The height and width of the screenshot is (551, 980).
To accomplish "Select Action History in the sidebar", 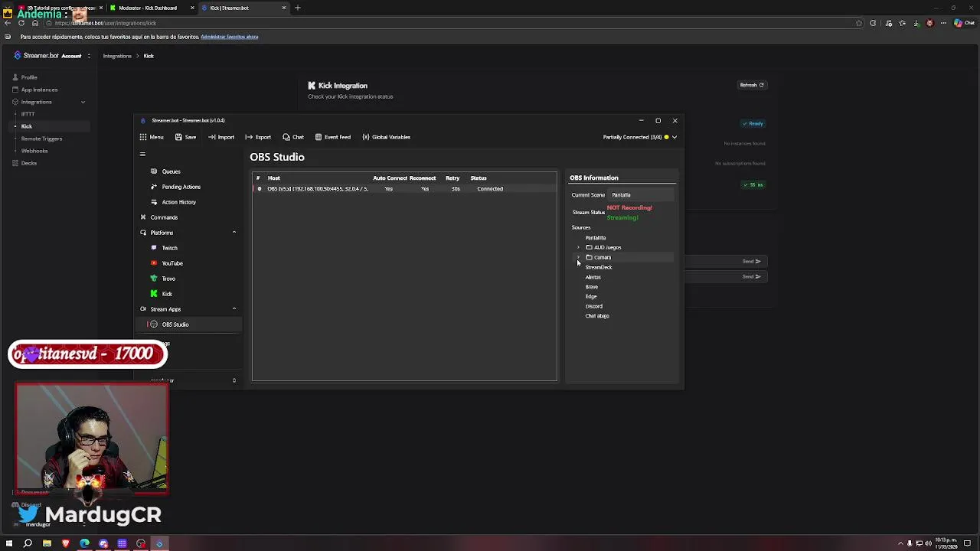I will click(178, 202).
